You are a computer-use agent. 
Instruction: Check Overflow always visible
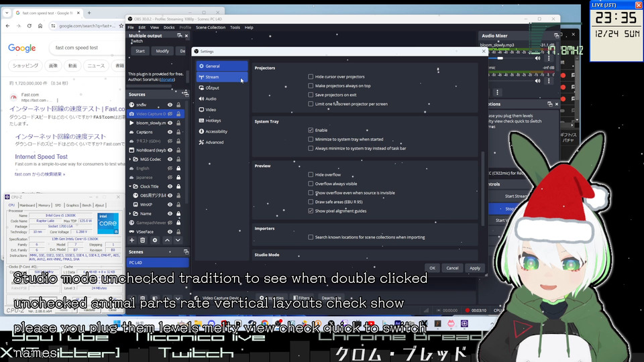[x=311, y=184]
